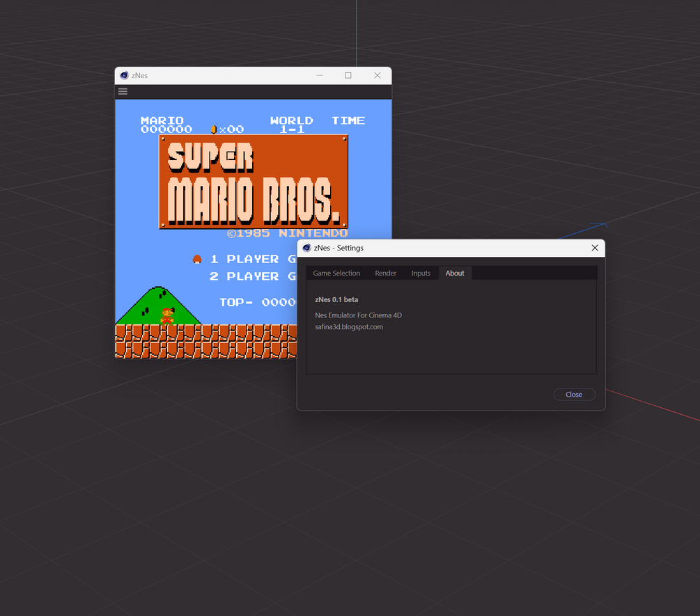The width and height of the screenshot is (700, 616).
Task: Open the Inputs tab
Action: coord(421,273)
